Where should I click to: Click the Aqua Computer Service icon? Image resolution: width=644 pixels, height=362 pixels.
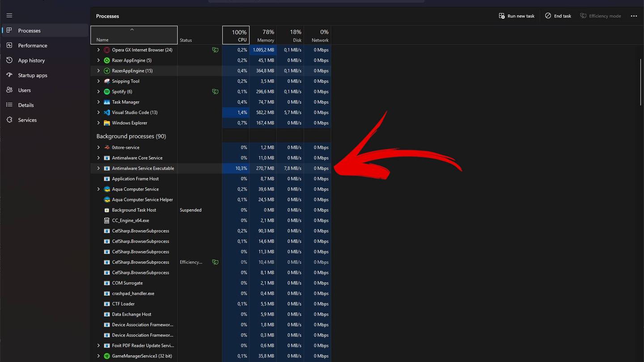click(x=107, y=189)
